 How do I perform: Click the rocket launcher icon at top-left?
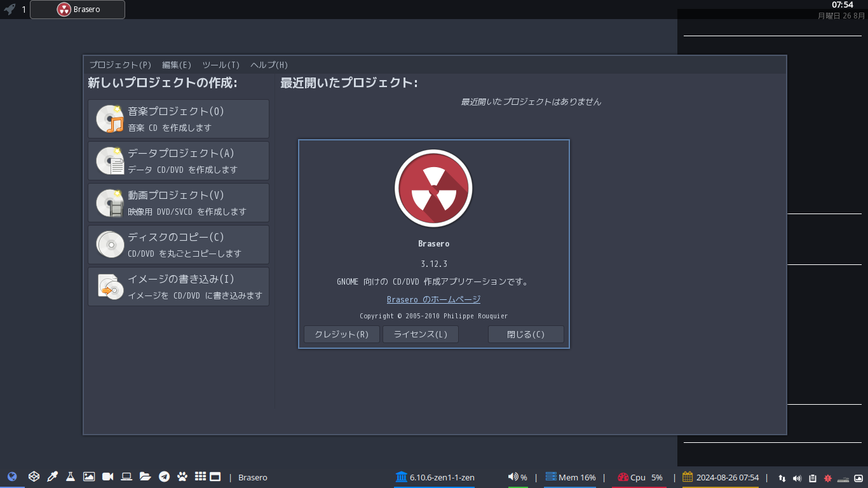[x=10, y=10]
